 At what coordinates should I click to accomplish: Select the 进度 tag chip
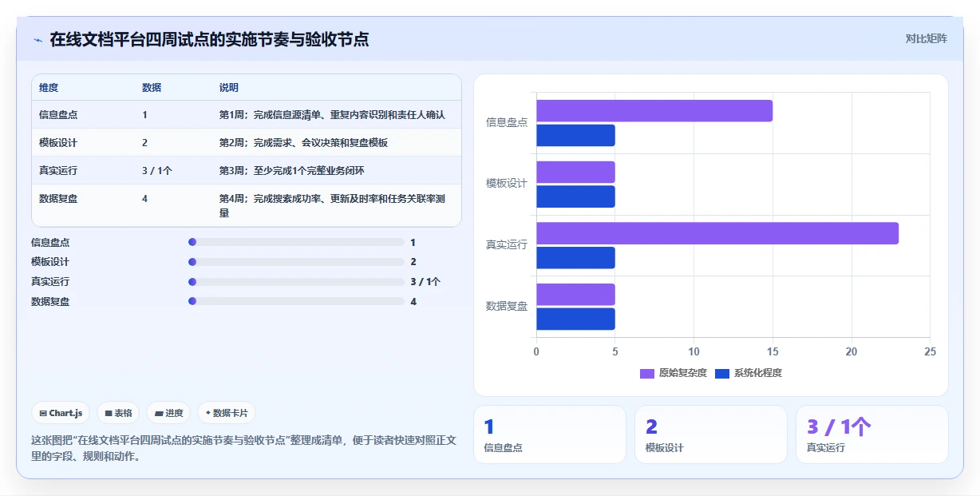tap(169, 413)
